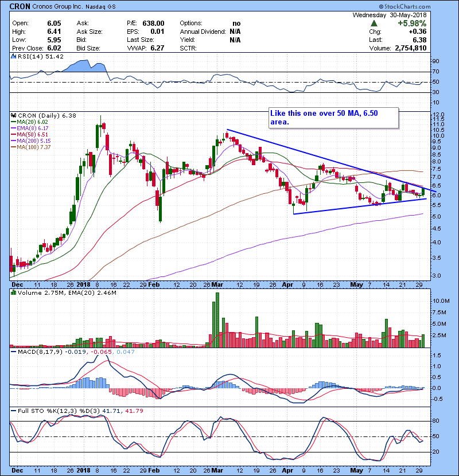Select the RSI(14) 51.42 indicator label
Screen dimensions: 459x476
coord(41,56)
